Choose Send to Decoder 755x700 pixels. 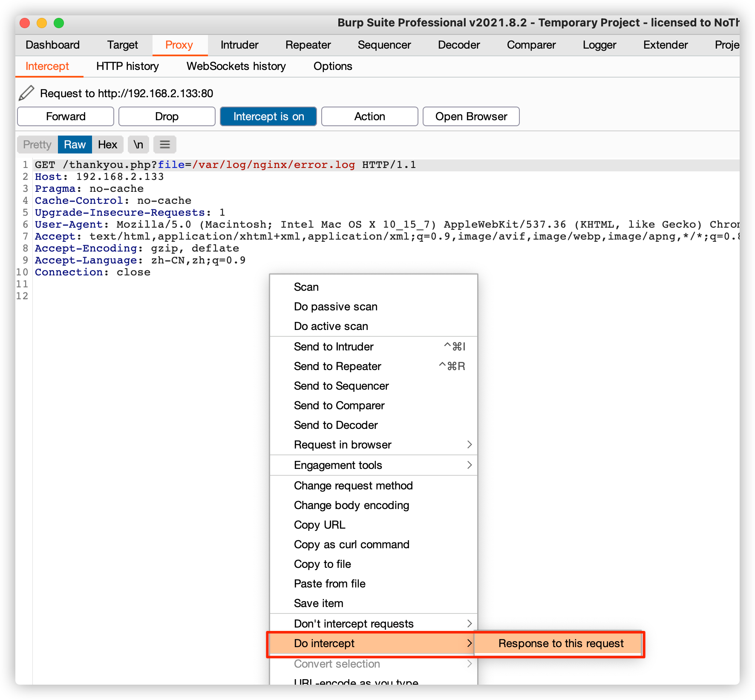374,425
